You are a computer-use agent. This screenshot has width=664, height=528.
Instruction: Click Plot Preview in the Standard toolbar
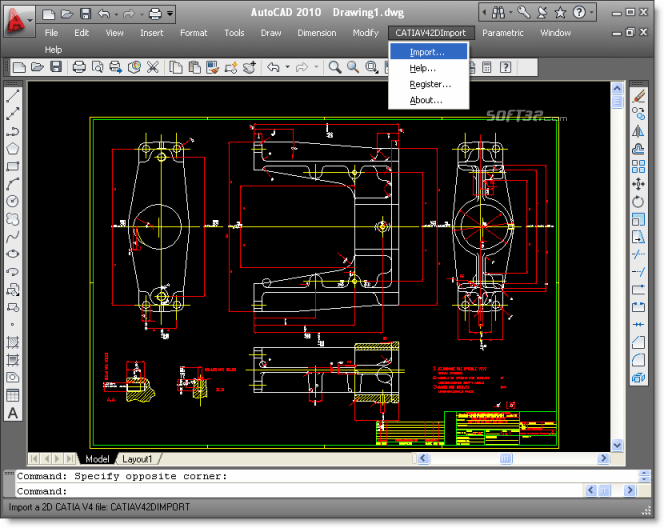97,67
